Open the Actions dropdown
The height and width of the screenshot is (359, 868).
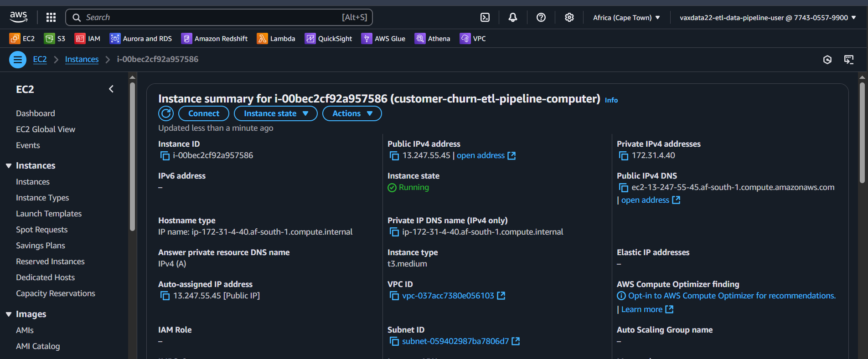(352, 113)
